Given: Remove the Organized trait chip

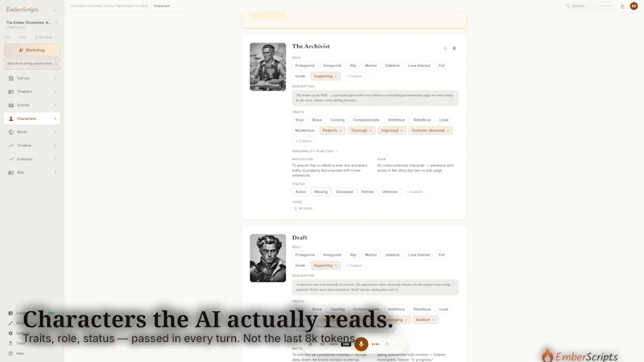Looking at the screenshot, I should coord(402,130).
